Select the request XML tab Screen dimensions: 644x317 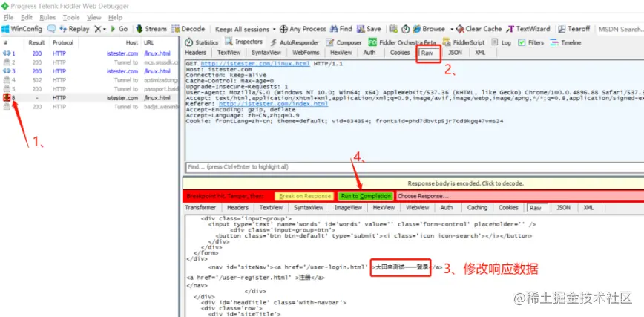[480, 53]
